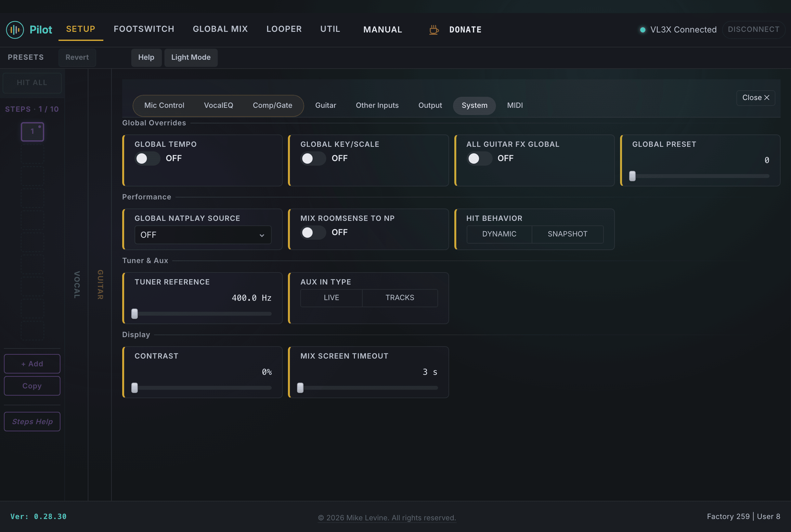Click the STEPS · 1 / 10 counter
Image resolution: width=791 pixels, height=532 pixels.
pyautogui.click(x=32, y=109)
